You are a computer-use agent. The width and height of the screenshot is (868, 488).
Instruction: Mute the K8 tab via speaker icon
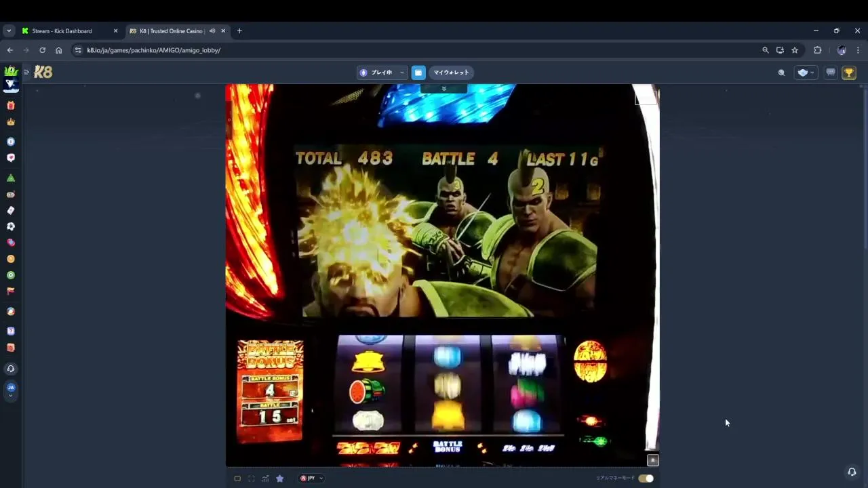click(212, 31)
